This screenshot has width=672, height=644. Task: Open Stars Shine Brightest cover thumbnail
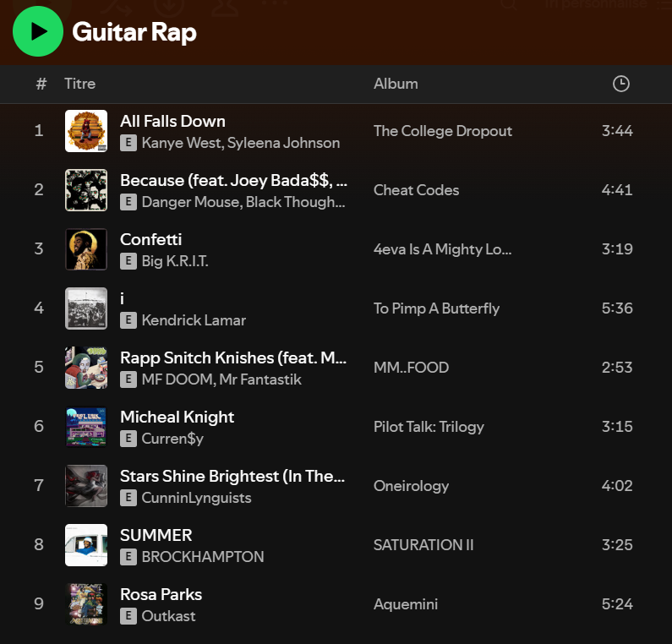tap(86, 485)
